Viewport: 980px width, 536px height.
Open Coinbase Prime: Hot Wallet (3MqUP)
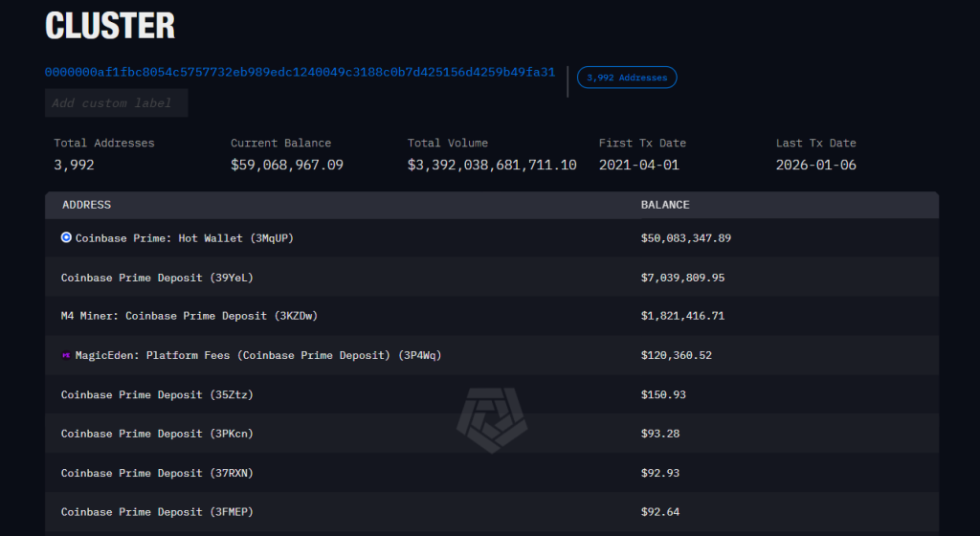click(x=184, y=237)
